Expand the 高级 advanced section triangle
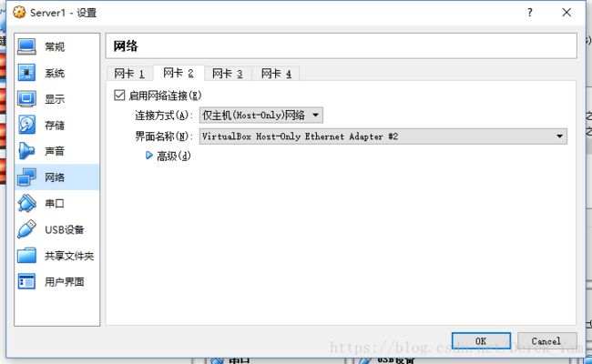The width and height of the screenshot is (592, 364). (148, 156)
